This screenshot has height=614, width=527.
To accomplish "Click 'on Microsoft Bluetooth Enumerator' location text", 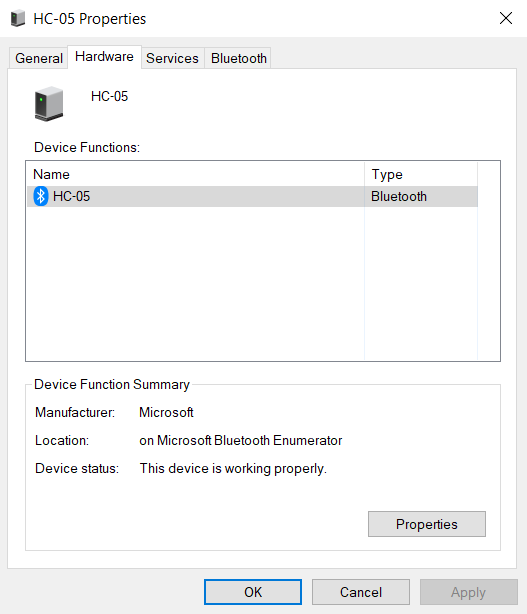I will click(240, 441).
